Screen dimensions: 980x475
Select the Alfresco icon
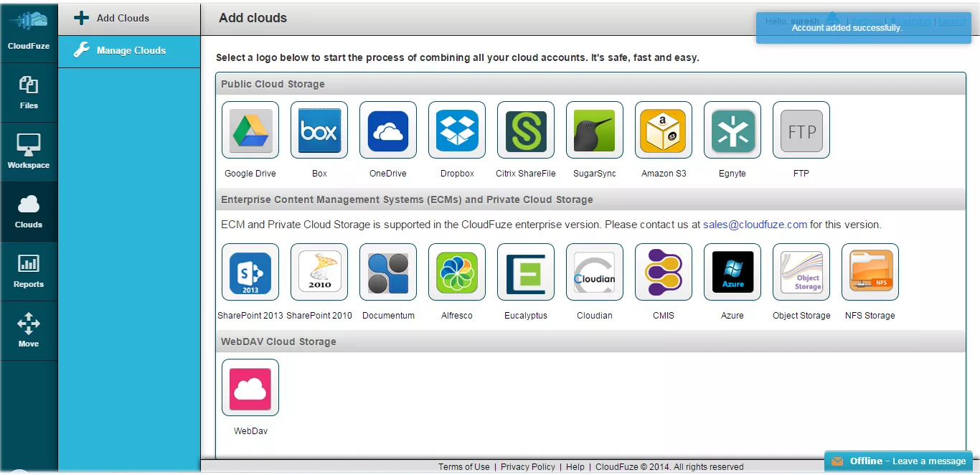tap(457, 272)
